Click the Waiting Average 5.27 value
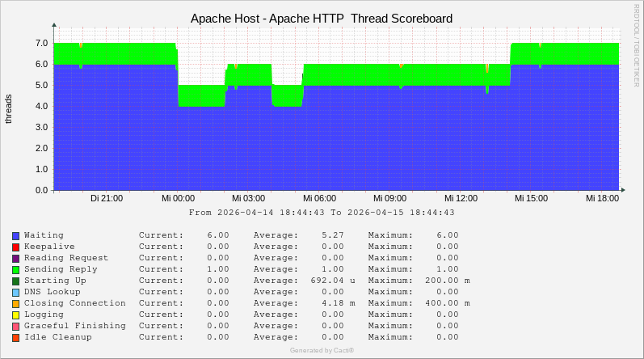The width and height of the screenshot is (644, 359). tap(333, 235)
